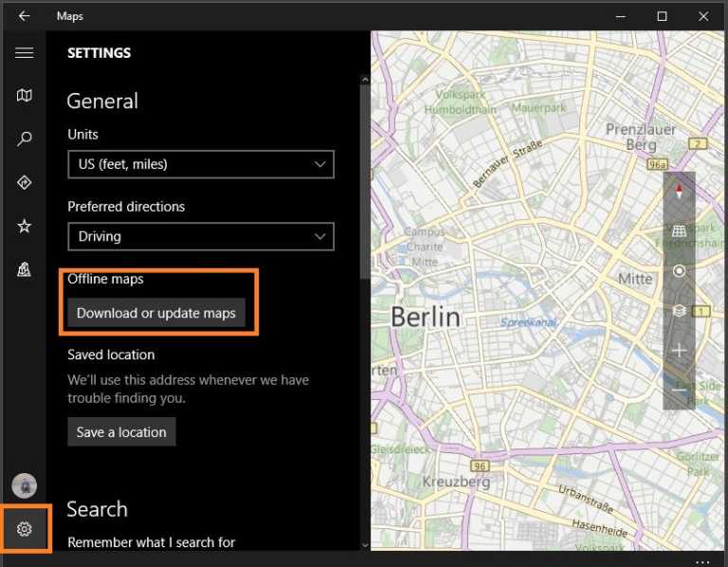Screen dimensions: 728x567
Task: Open the hamburger navigation menu
Action: (x=24, y=53)
